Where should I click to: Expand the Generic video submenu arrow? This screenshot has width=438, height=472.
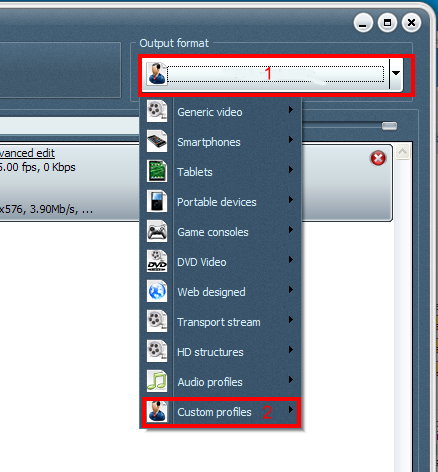point(291,110)
